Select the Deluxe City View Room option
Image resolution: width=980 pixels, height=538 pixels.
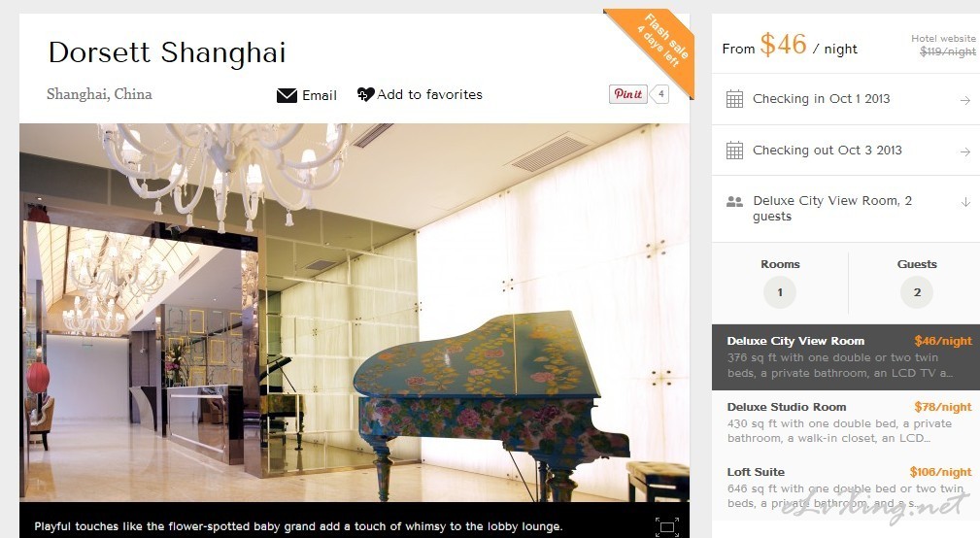point(846,356)
